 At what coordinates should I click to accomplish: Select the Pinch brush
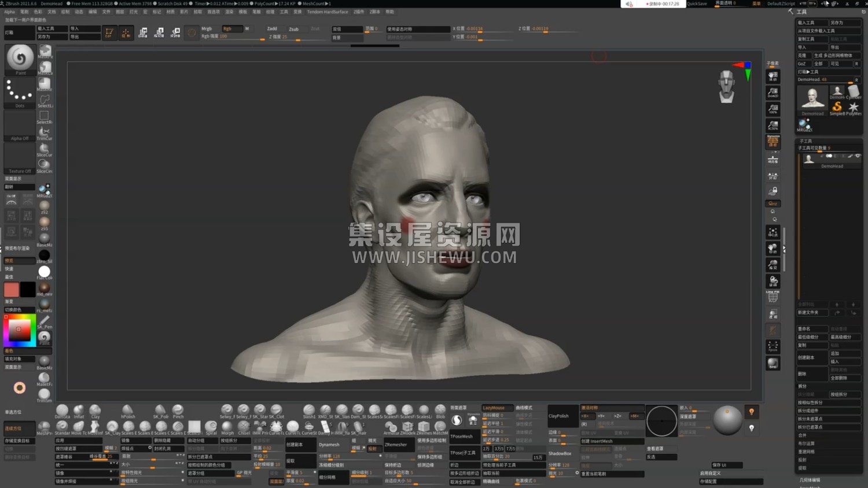tap(178, 411)
